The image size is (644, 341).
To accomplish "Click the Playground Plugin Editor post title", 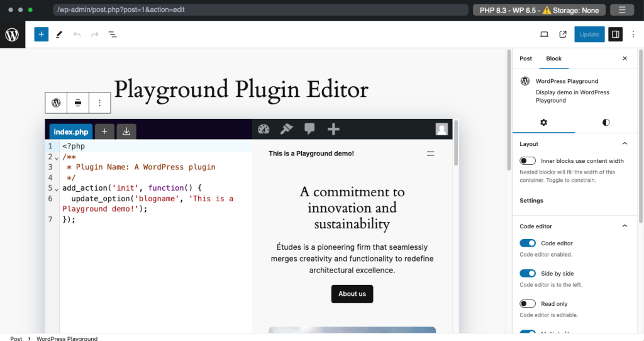I will click(x=241, y=89).
